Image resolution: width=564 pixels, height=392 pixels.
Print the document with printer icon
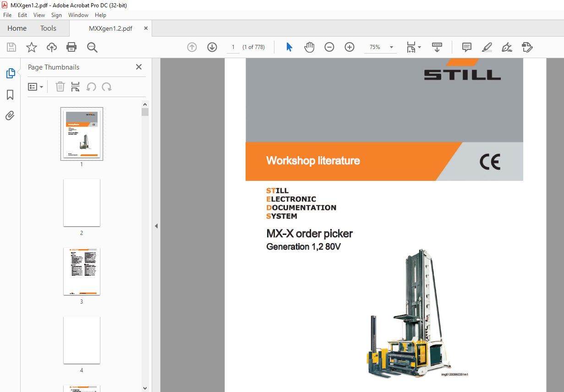click(71, 47)
